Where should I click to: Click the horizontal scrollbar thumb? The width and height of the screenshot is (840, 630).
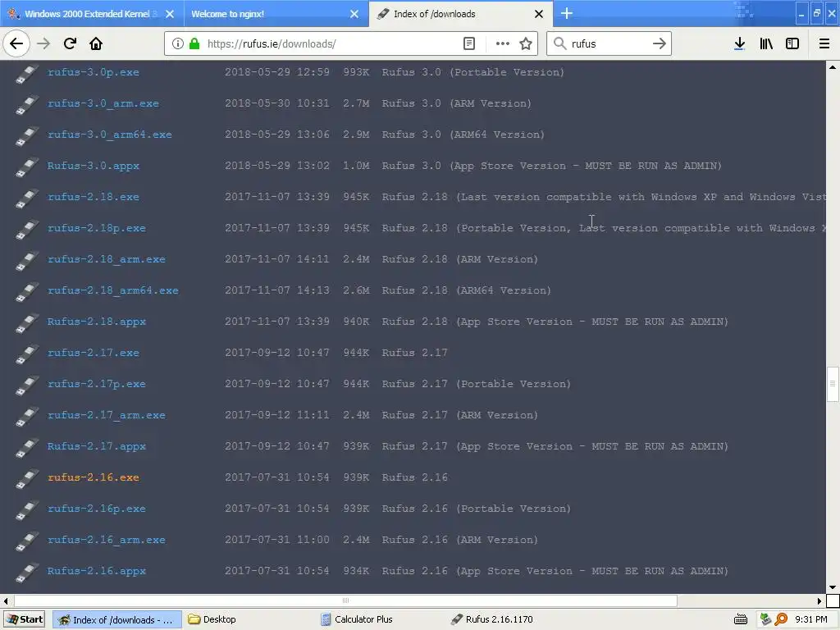[x=345, y=600]
